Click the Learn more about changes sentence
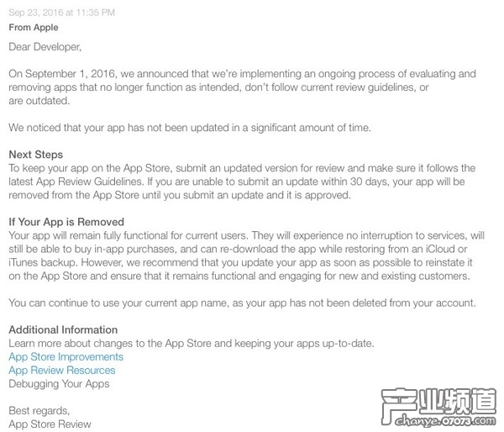The image size is (504, 432). click(192, 343)
